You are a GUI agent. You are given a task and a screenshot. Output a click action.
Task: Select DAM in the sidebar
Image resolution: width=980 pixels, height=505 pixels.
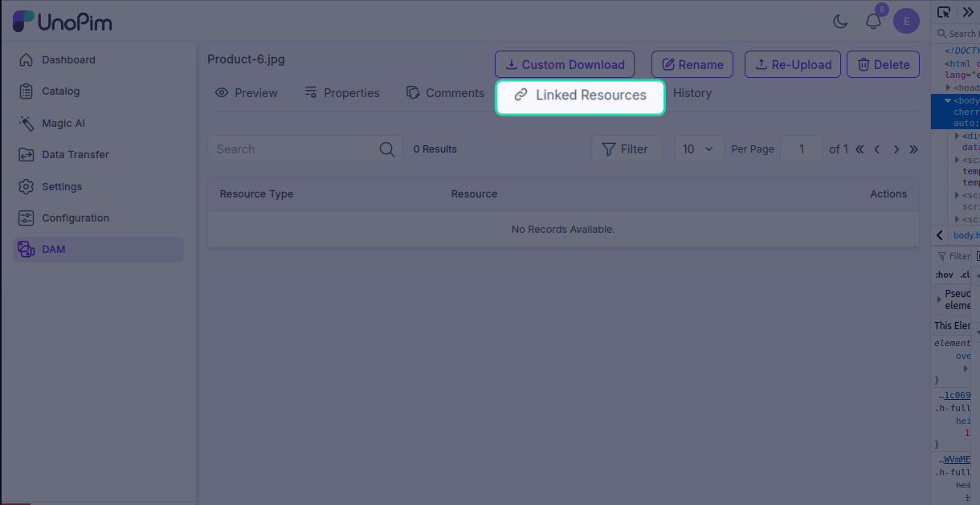(x=98, y=250)
